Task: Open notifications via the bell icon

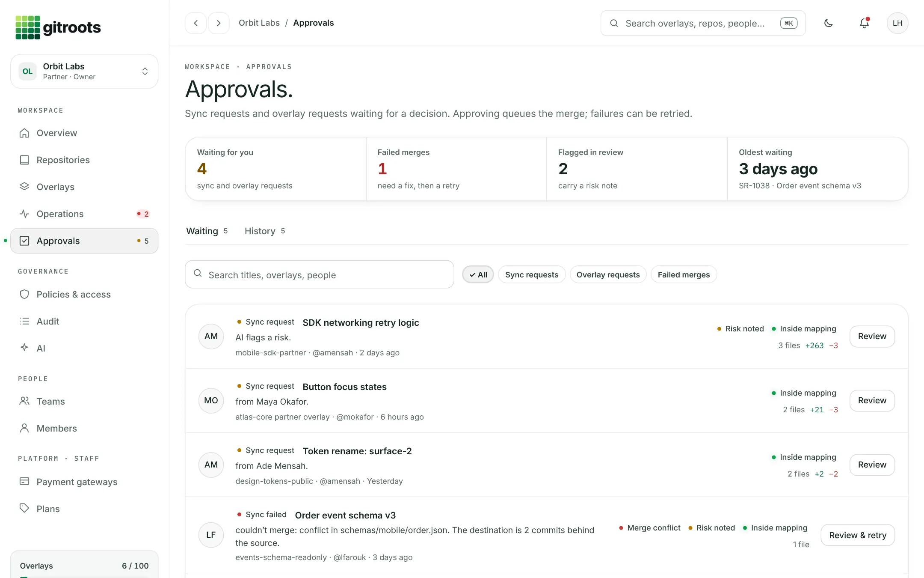Action: [864, 23]
